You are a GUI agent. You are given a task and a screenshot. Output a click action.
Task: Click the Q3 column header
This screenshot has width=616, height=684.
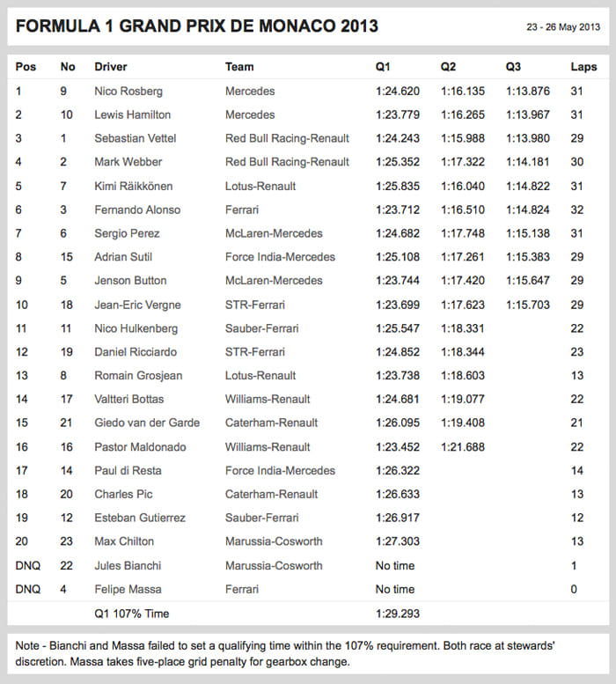(x=513, y=67)
